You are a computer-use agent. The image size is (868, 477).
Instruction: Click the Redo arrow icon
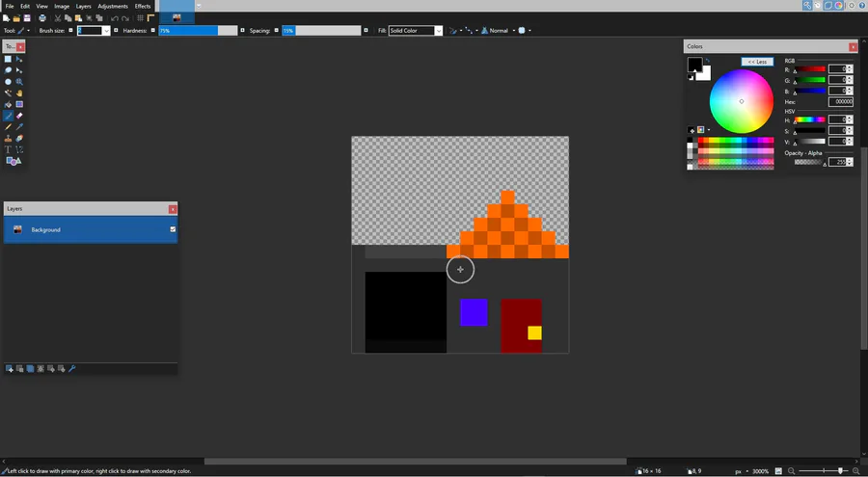pyautogui.click(x=125, y=18)
